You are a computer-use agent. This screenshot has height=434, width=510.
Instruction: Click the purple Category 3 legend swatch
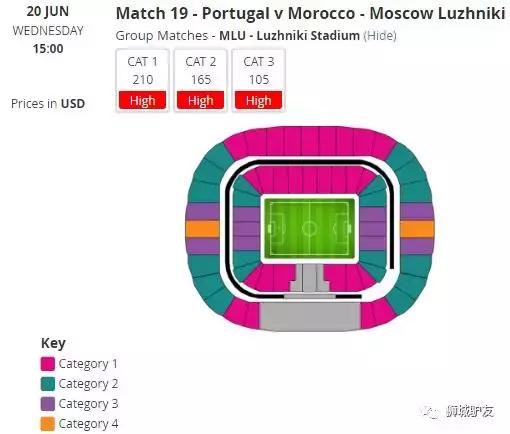tap(48, 404)
